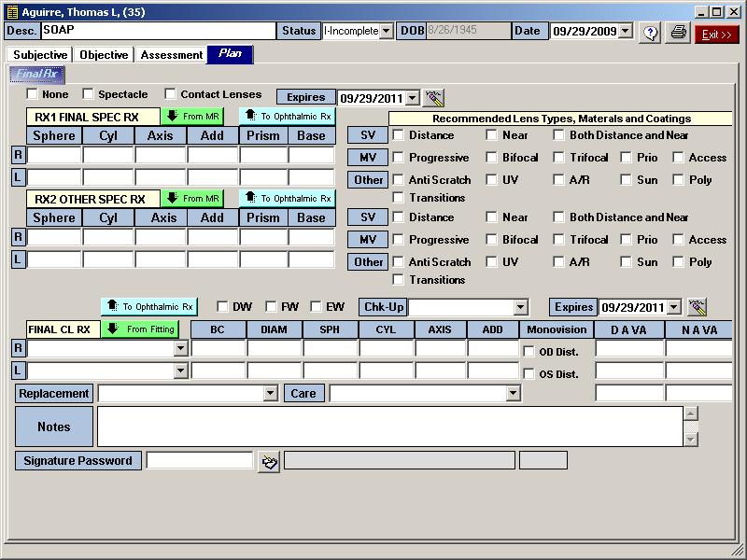
Task: Click the help question mark icon
Action: click(x=650, y=33)
